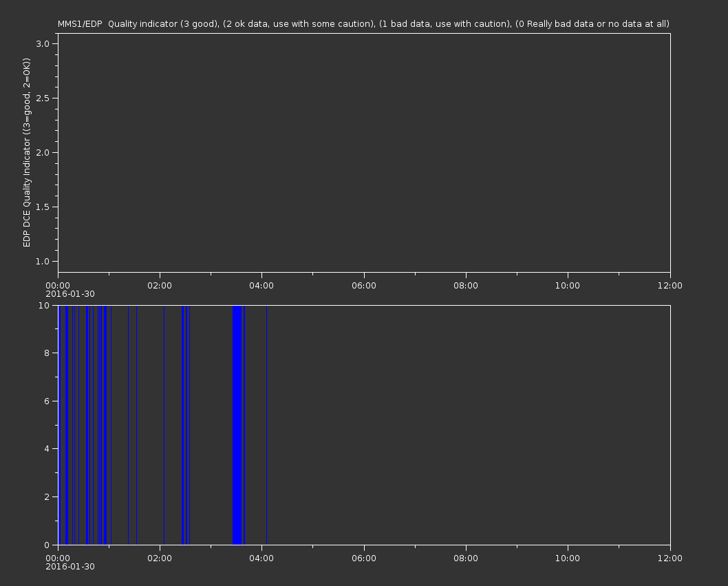
Task: Select upper plot's 04:00 time label
Action: click(x=261, y=285)
